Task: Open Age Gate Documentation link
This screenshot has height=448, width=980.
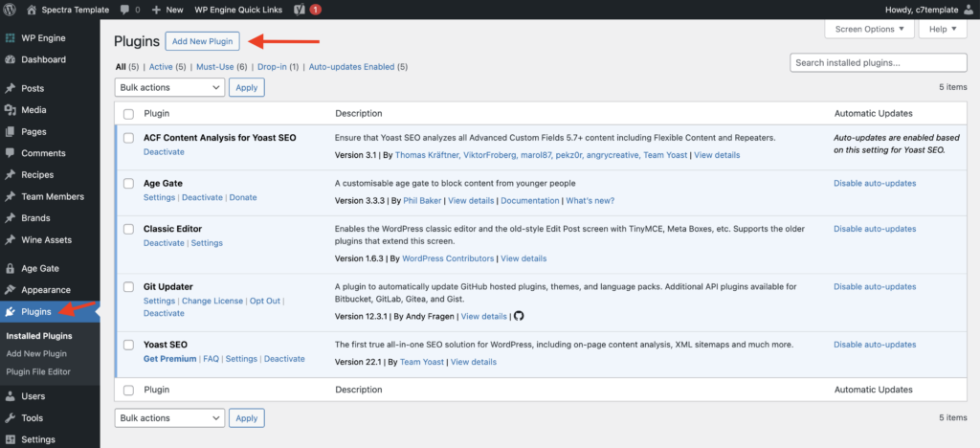Action: 530,201
